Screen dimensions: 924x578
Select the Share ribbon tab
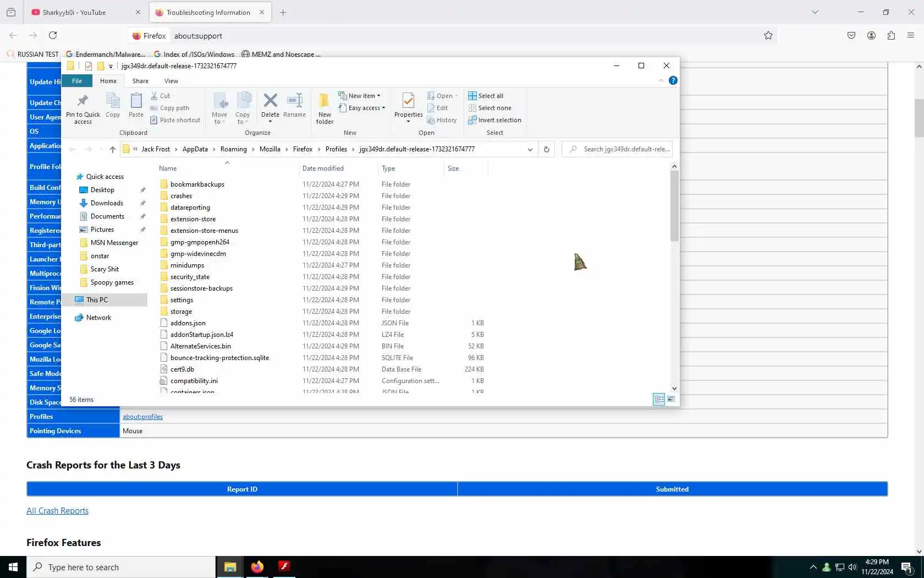(x=140, y=81)
